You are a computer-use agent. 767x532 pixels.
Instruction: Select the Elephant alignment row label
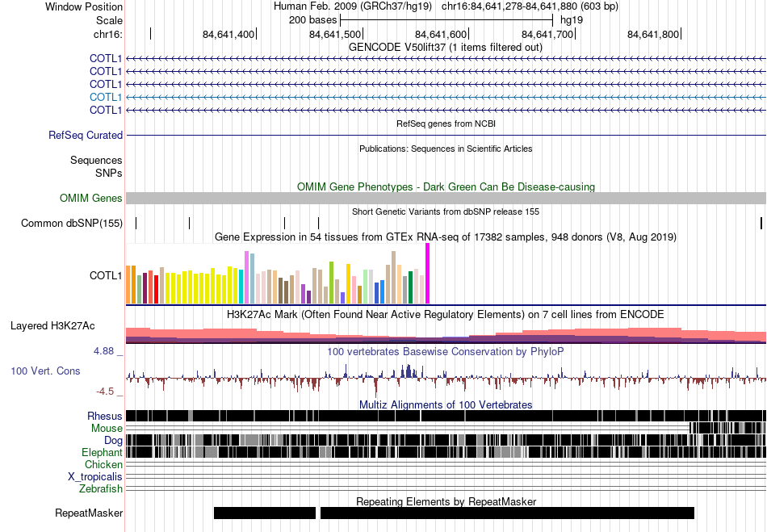coord(102,452)
